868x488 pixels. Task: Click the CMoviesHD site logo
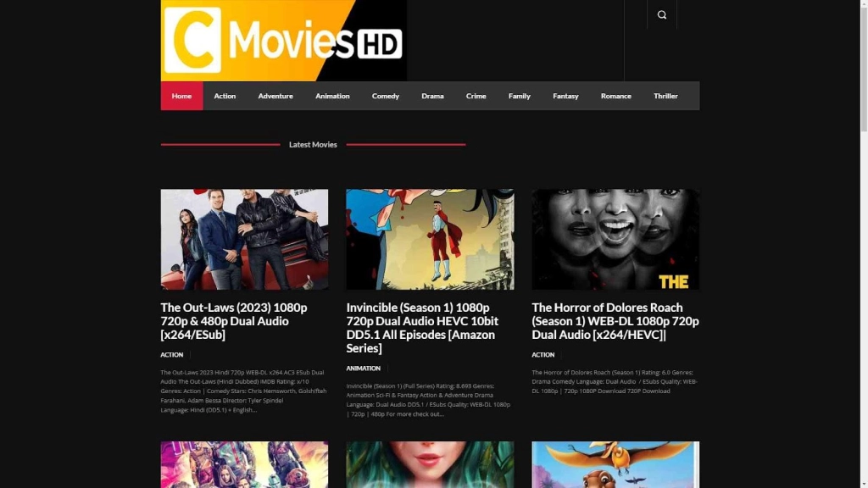[x=283, y=41]
